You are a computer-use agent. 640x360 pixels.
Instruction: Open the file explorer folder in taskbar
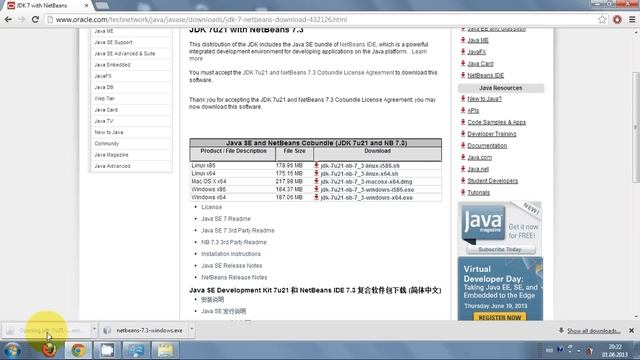pos(165,350)
